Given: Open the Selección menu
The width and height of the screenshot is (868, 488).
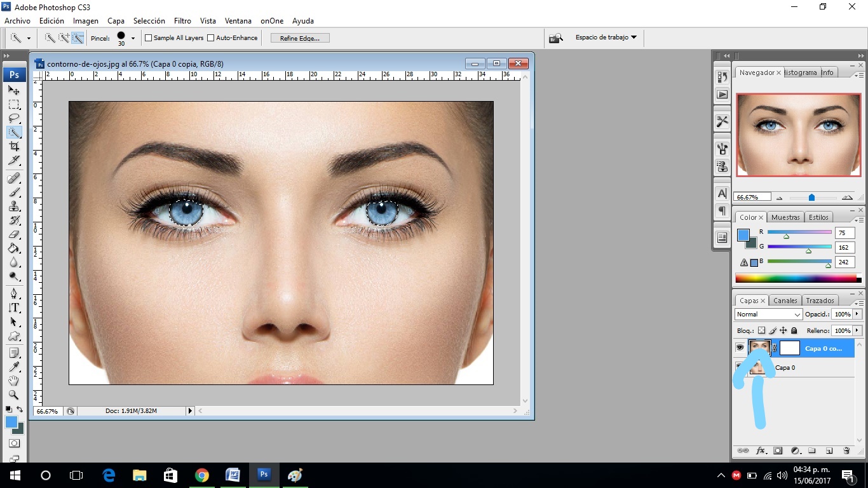Looking at the screenshot, I should (x=149, y=21).
